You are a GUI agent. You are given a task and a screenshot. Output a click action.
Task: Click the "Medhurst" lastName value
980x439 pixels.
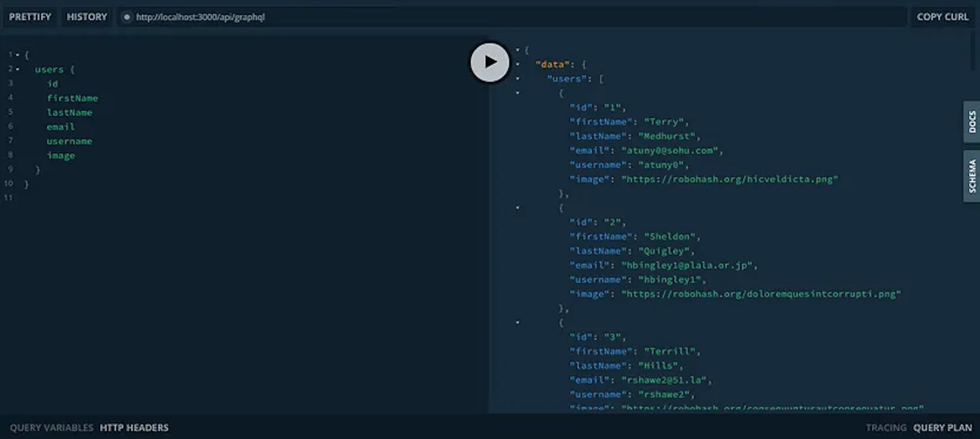click(667, 136)
